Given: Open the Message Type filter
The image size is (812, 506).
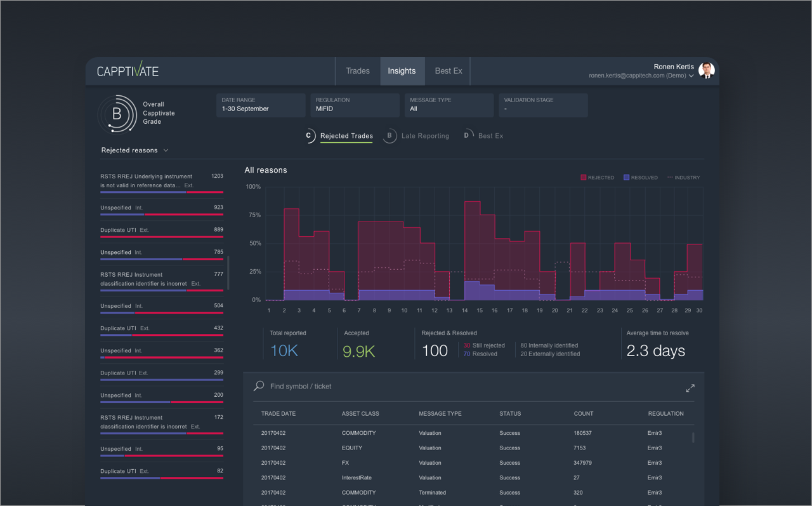Looking at the screenshot, I should pos(449,105).
